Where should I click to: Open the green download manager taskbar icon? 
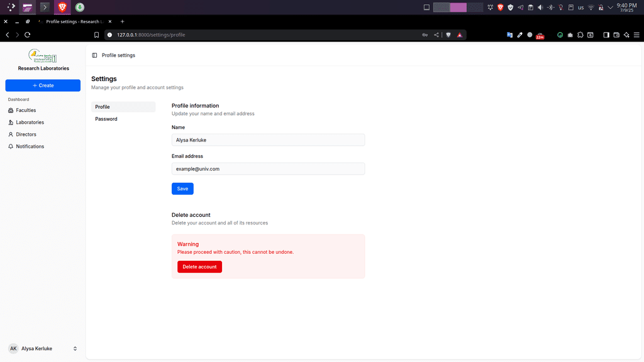80,7
